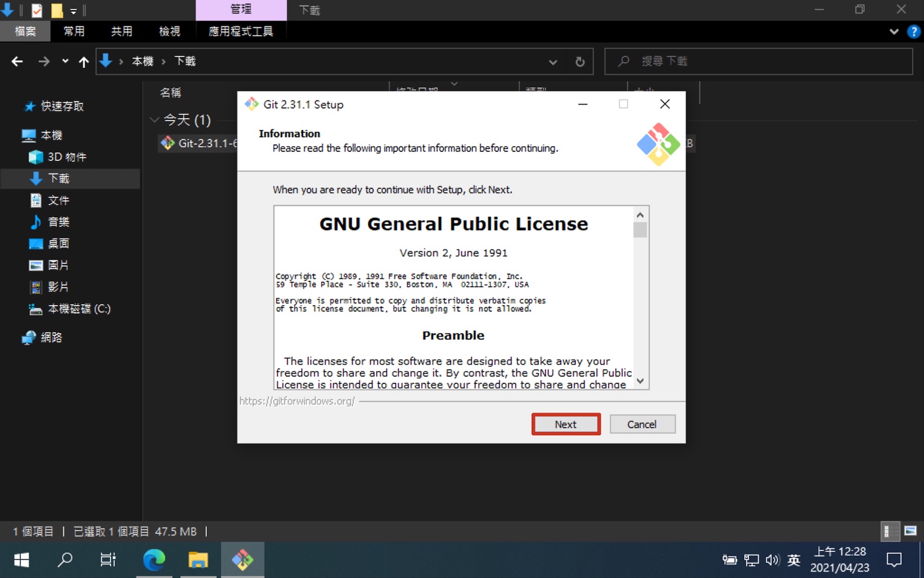The width and height of the screenshot is (924, 578).
Task: Refresh the 下載 folder
Action: pyautogui.click(x=580, y=62)
